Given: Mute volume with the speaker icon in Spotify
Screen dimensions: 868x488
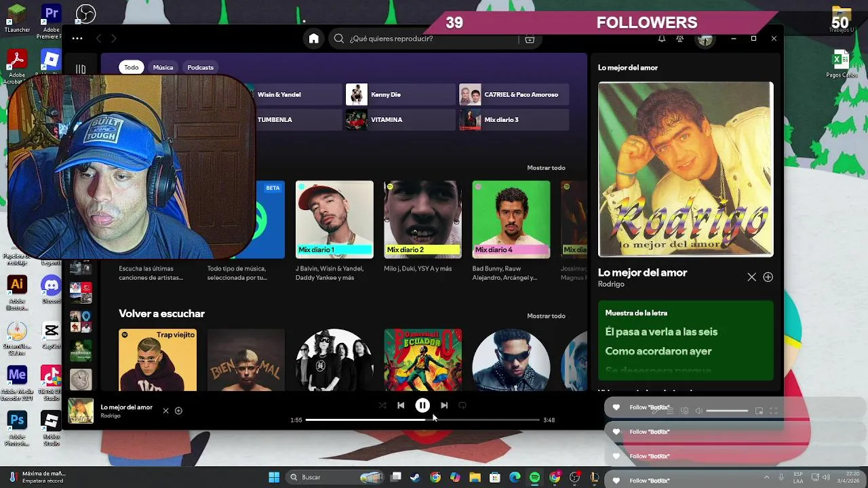Looking at the screenshot, I should pyautogui.click(x=699, y=411).
